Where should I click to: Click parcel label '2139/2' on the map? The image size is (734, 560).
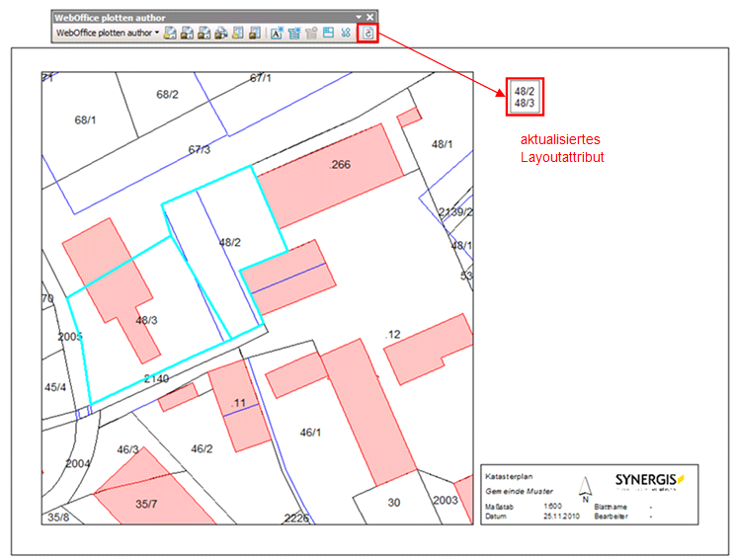pos(455,212)
